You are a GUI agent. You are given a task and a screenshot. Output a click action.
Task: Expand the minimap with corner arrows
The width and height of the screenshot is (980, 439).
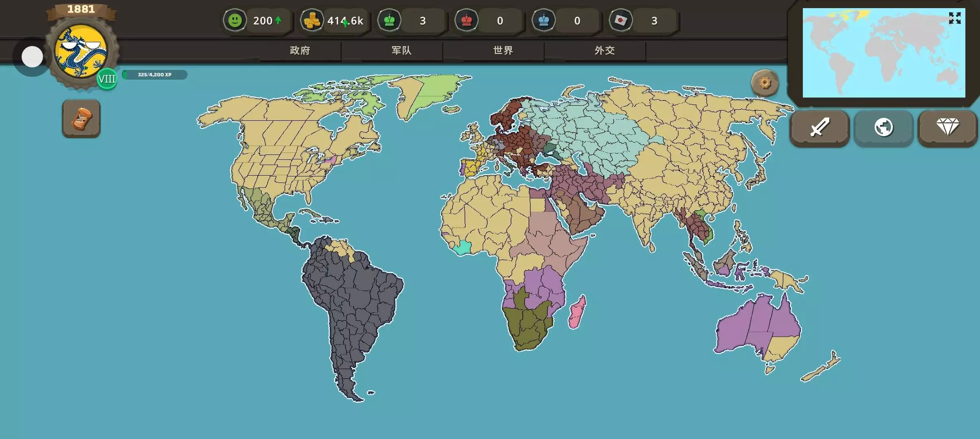[x=954, y=18]
